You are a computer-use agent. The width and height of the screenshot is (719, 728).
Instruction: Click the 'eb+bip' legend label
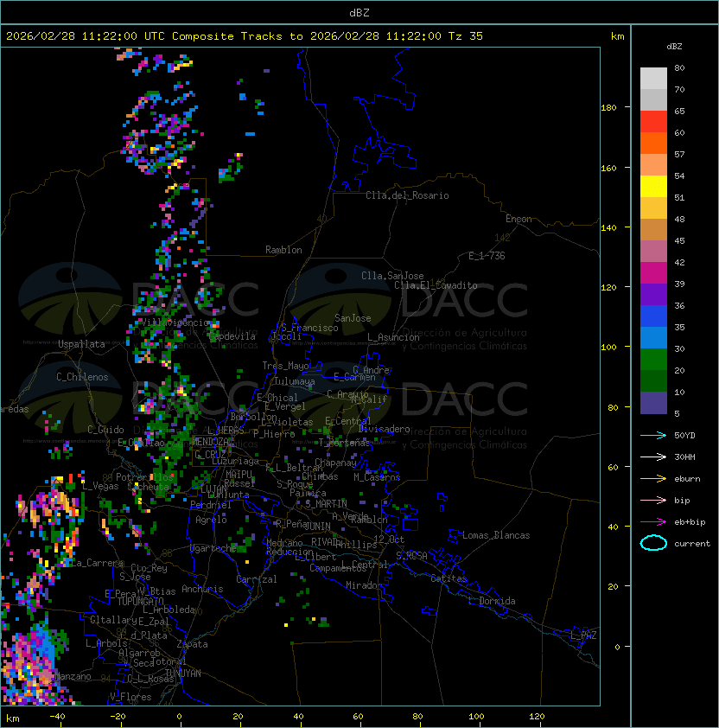pyautogui.click(x=690, y=522)
